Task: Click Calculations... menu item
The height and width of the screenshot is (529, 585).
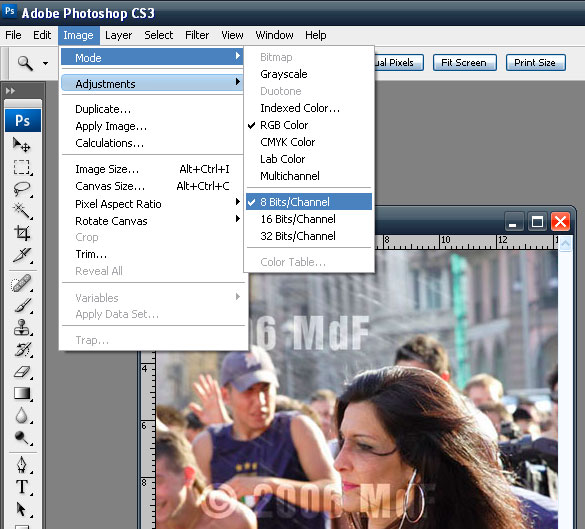Action: click(153, 143)
